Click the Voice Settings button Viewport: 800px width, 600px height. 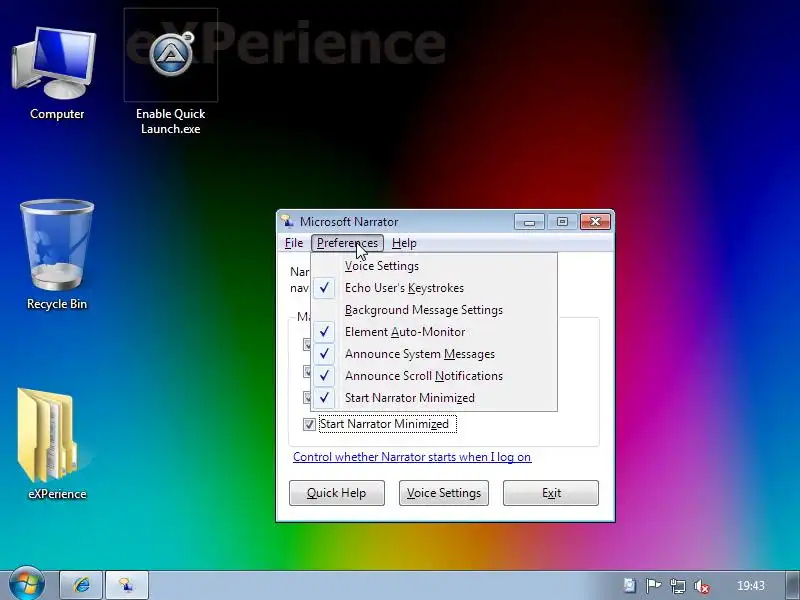pos(444,493)
